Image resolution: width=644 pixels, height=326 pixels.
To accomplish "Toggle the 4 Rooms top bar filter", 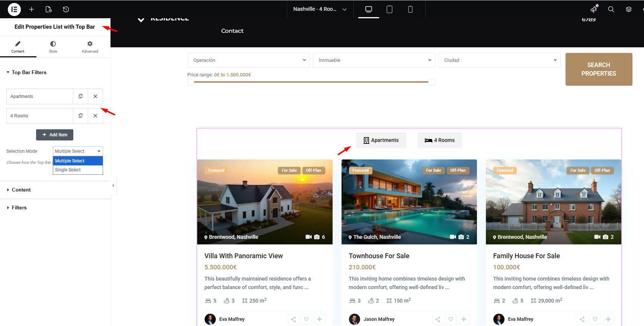I will point(439,140).
